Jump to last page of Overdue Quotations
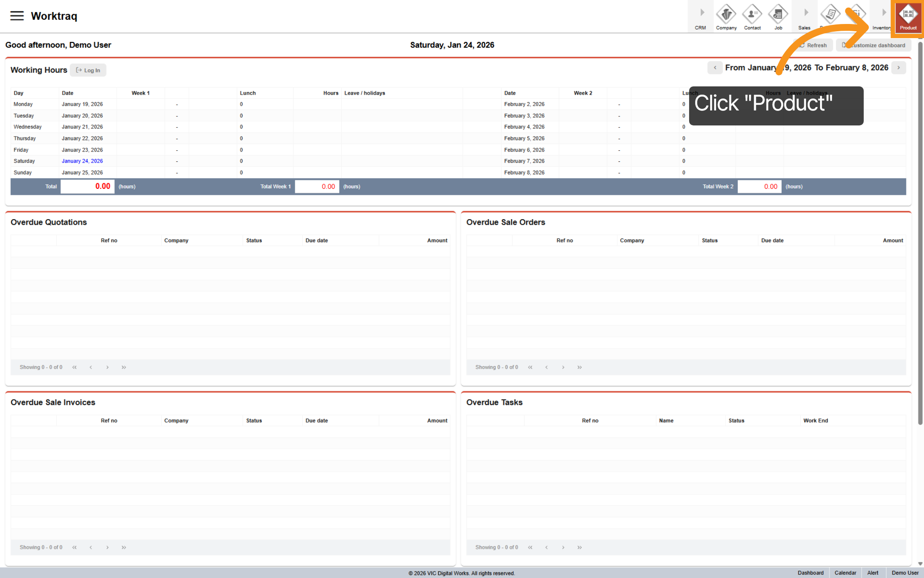Image resolution: width=924 pixels, height=578 pixels. pyautogui.click(x=124, y=367)
